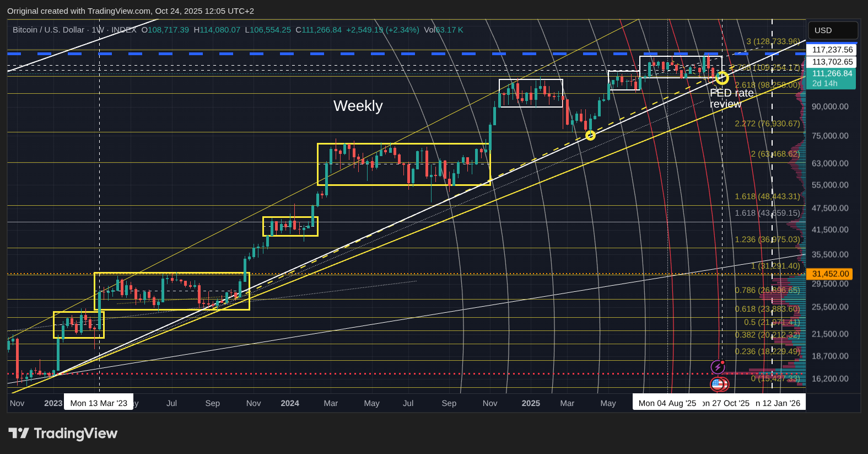The width and height of the screenshot is (868, 454).
Task: Click the TradingView logo at the bottom
Action: click(63, 434)
